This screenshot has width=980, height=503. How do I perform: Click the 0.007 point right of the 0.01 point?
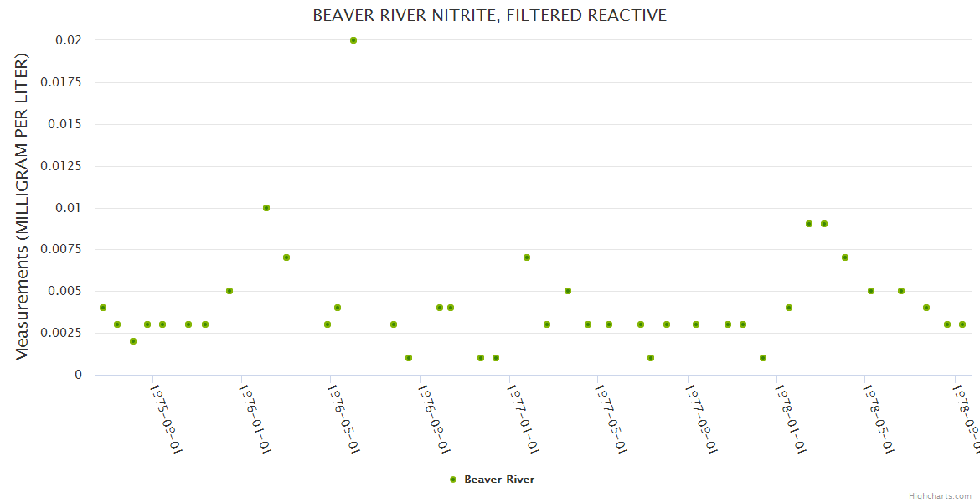(x=286, y=257)
